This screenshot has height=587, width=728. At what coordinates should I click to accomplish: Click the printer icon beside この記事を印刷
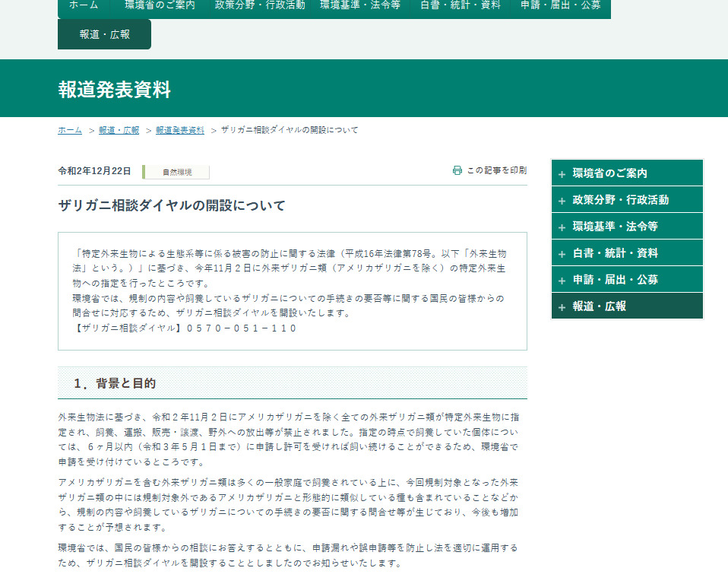coord(457,170)
